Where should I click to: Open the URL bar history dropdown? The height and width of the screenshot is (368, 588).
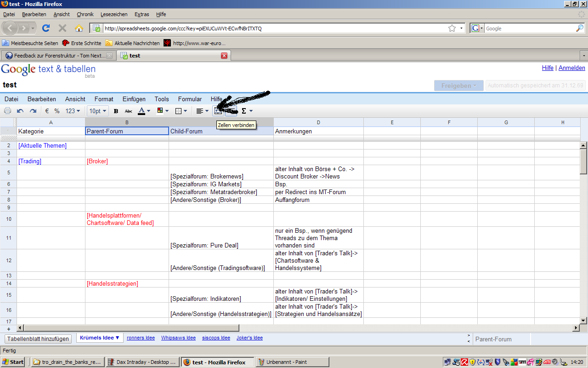(461, 28)
